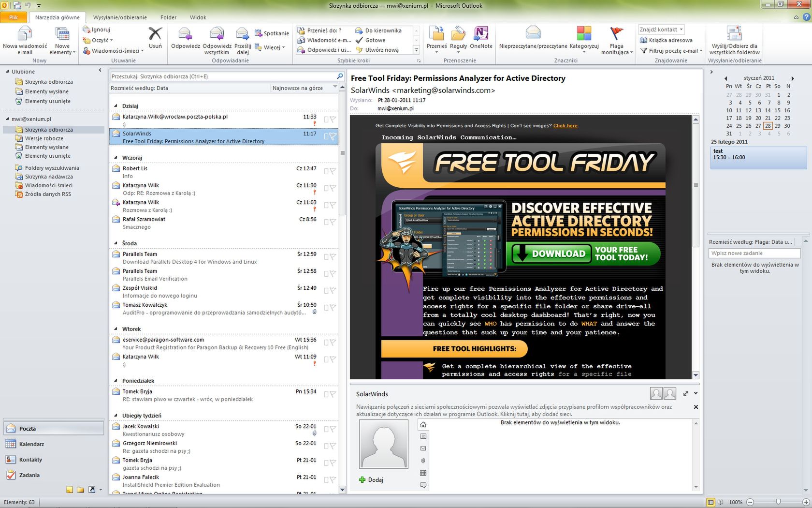This screenshot has height=508, width=812.
Task: Click the Odpowiedz reply icon
Action: pos(185,34)
